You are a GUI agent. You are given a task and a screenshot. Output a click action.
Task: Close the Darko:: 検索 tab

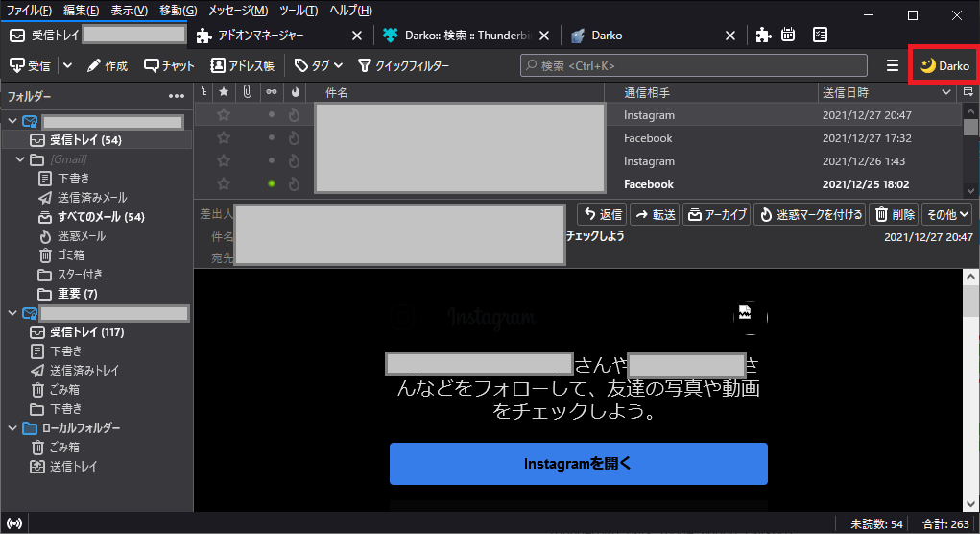(x=543, y=36)
